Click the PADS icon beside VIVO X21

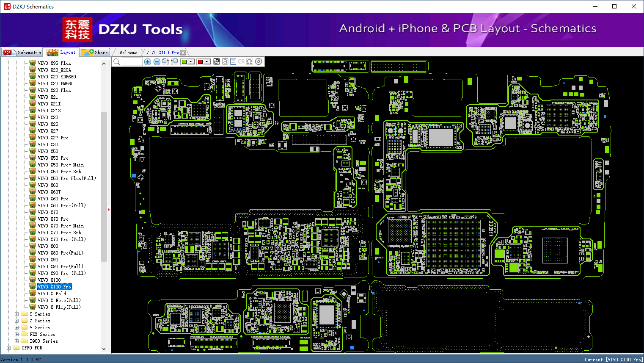33,97
